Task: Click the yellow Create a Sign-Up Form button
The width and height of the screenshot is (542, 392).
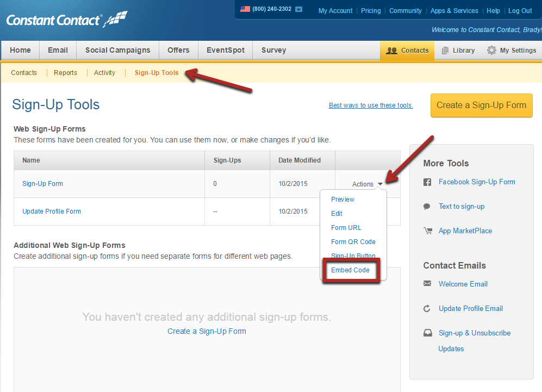Action: (x=481, y=105)
